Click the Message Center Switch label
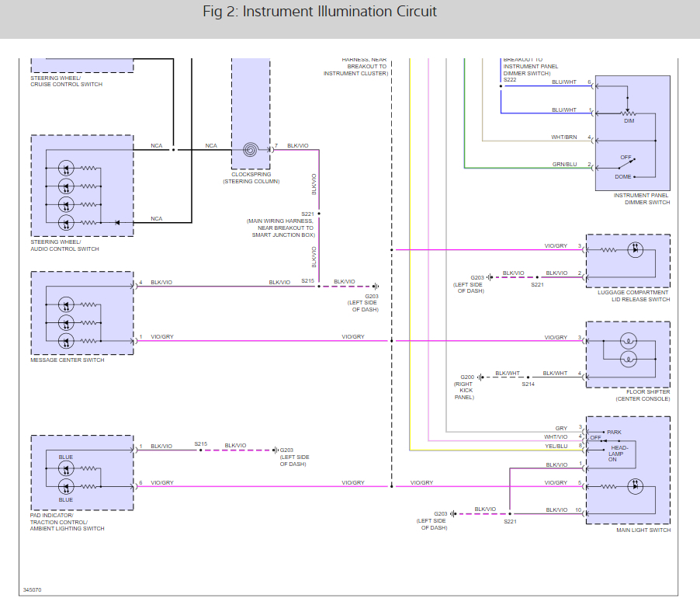 tap(68, 360)
